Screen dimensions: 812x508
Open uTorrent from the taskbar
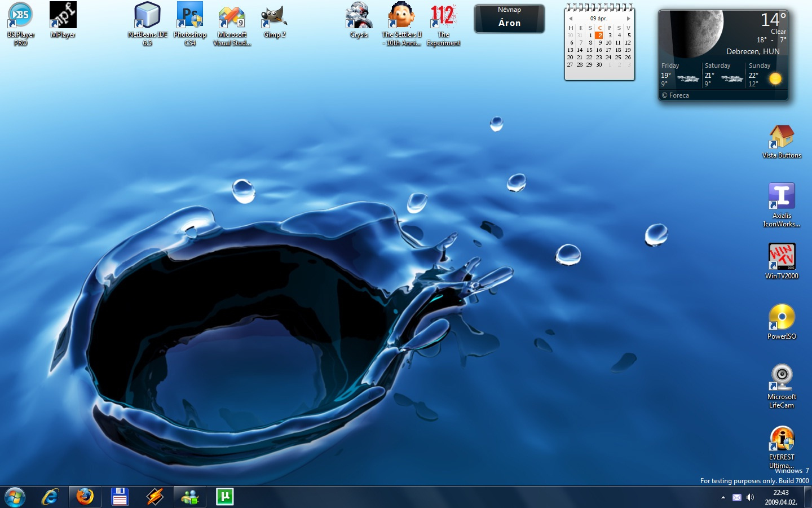click(225, 497)
